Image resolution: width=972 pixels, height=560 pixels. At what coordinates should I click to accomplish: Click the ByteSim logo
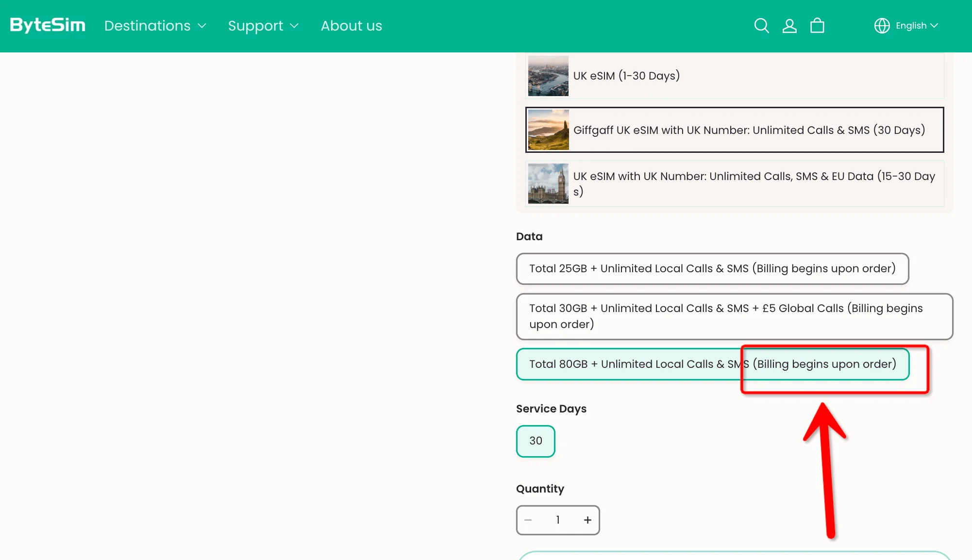pyautogui.click(x=48, y=25)
